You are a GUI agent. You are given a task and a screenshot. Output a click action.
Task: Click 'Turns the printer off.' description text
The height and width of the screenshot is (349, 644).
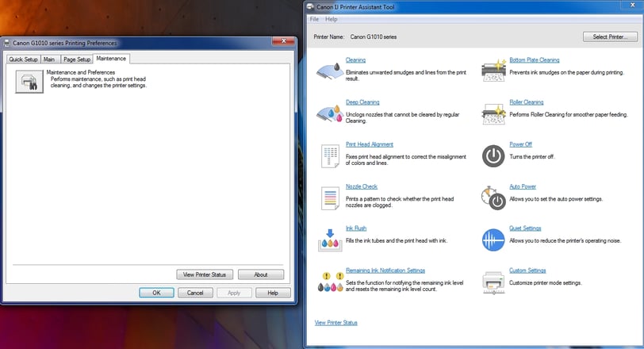pyautogui.click(x=532, y=157)
